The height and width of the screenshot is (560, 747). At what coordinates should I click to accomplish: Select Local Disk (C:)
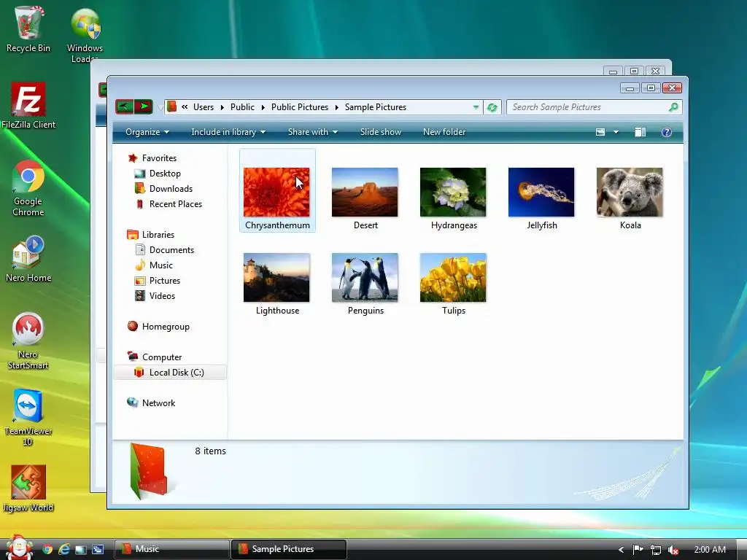177,373
